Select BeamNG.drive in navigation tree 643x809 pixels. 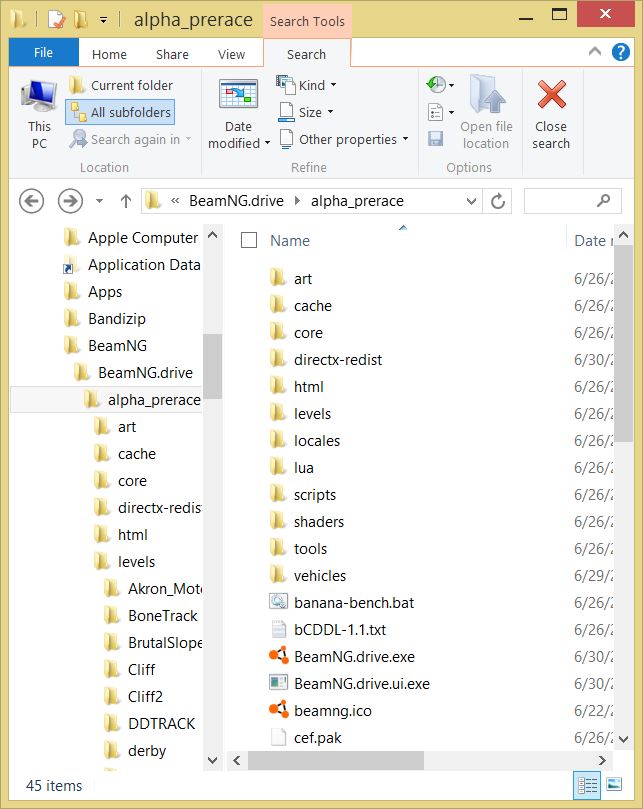[x=145, y=373]
